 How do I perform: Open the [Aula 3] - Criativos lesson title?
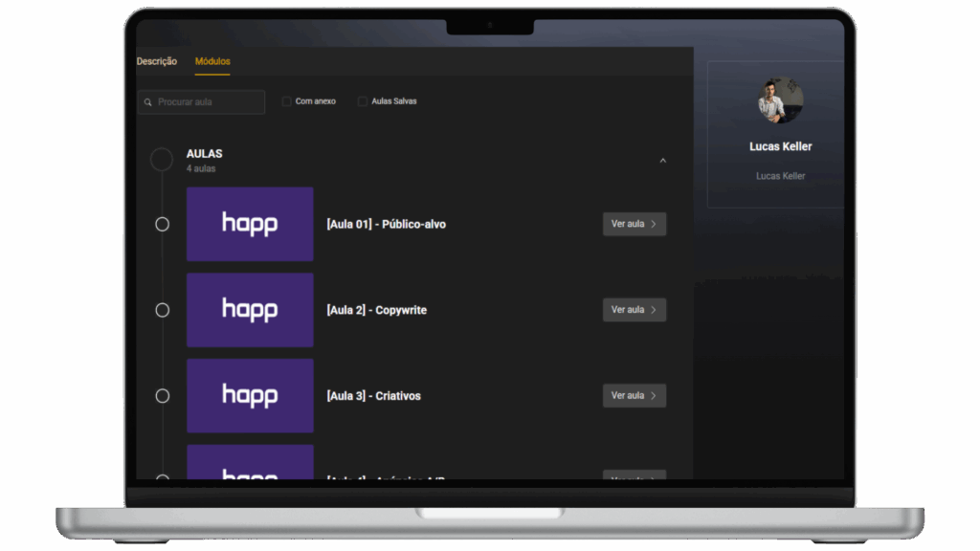click(373, 396)
